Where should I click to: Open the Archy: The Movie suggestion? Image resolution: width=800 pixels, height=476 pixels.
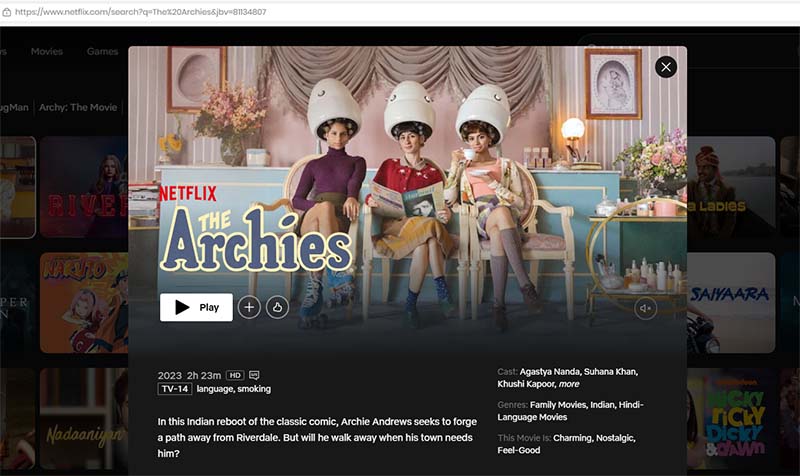click(78, 107)
